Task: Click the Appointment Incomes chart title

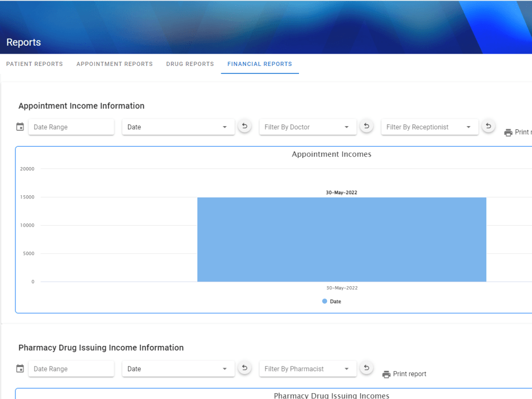Action: tap(331, 154)
